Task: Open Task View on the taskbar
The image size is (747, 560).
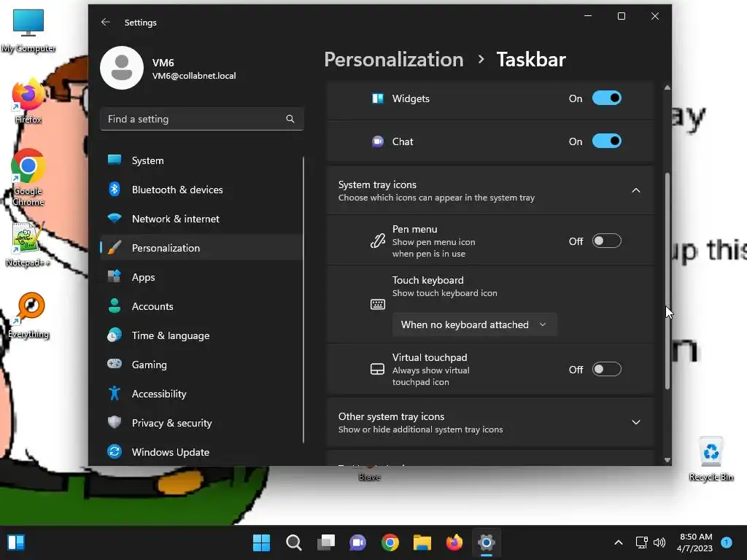Action: (x=326, y=542)
